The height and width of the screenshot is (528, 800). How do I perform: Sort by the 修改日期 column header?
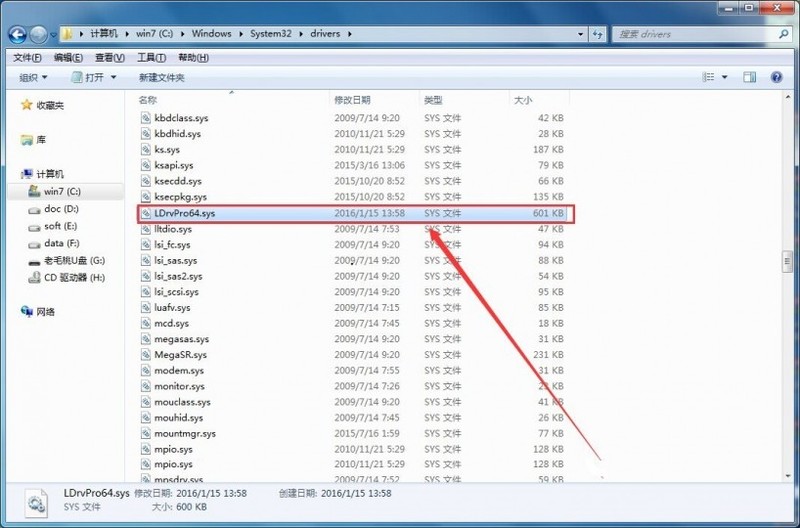click(x=374, y=100)
